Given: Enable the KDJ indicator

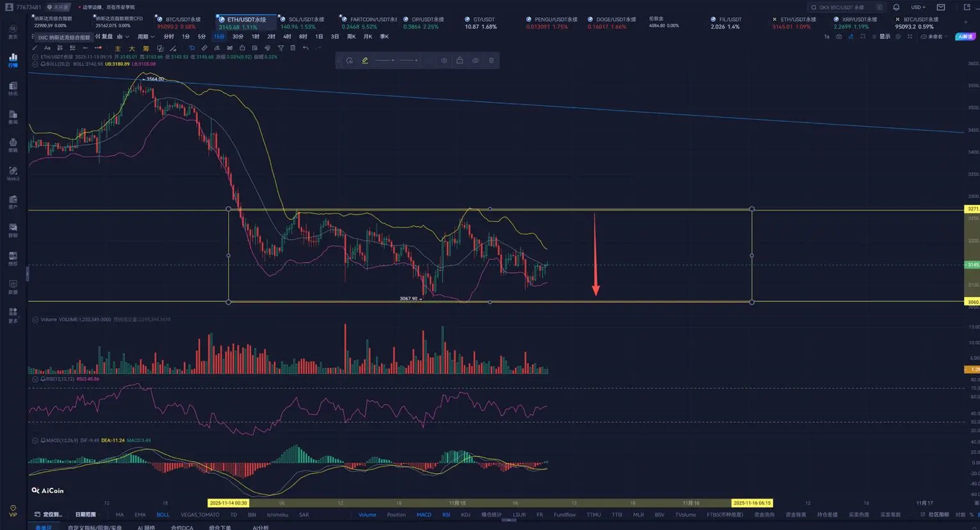Looking at the screenshot, I should 466,515.
